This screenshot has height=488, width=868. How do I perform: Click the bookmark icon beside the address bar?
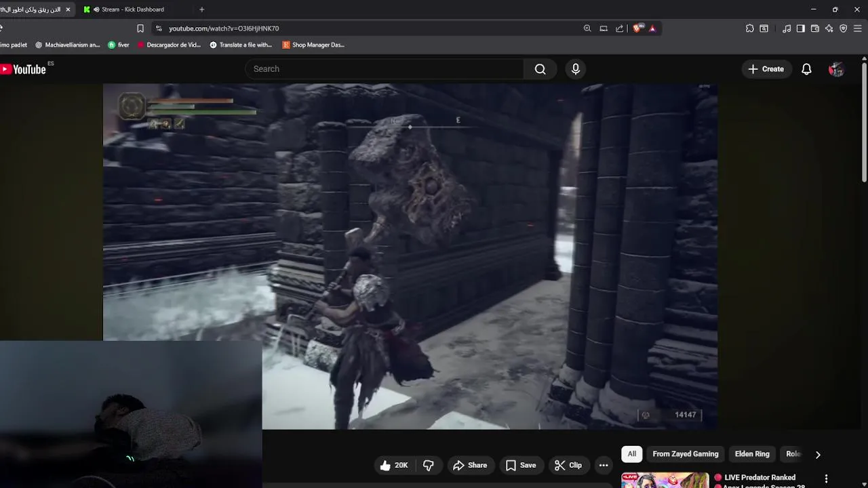coord(140,28)
